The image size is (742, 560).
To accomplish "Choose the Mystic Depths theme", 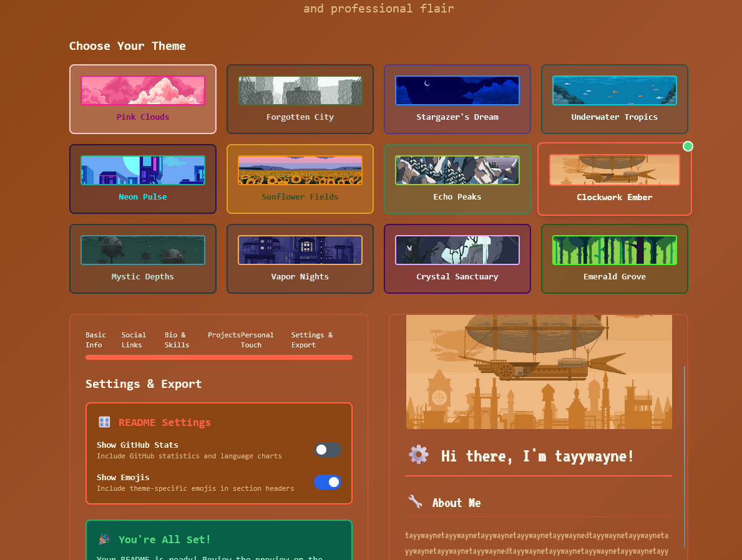I will point(142,259).
